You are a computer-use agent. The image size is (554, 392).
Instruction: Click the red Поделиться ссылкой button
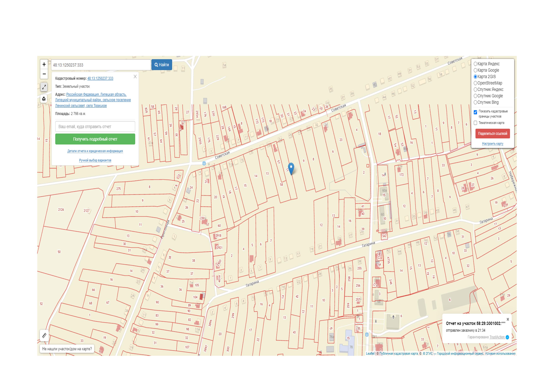pos(492,134)
